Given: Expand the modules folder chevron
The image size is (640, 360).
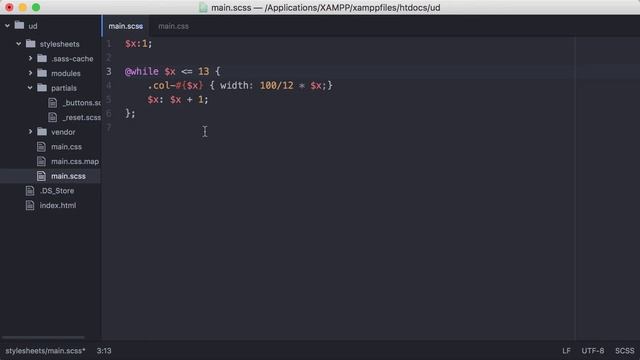Looking at the screenshot, I should coord(30,73).
